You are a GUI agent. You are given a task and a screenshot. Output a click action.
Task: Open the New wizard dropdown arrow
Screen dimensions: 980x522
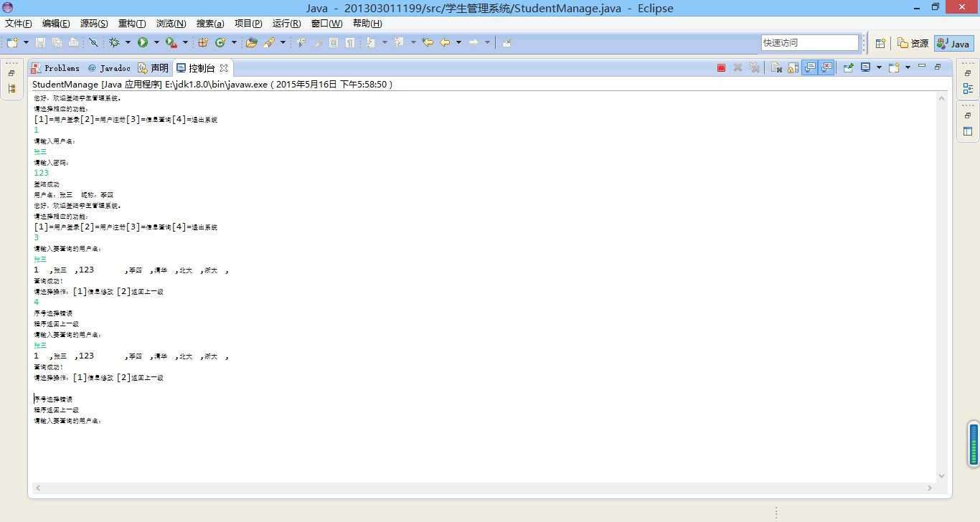(x=26, y=43)
